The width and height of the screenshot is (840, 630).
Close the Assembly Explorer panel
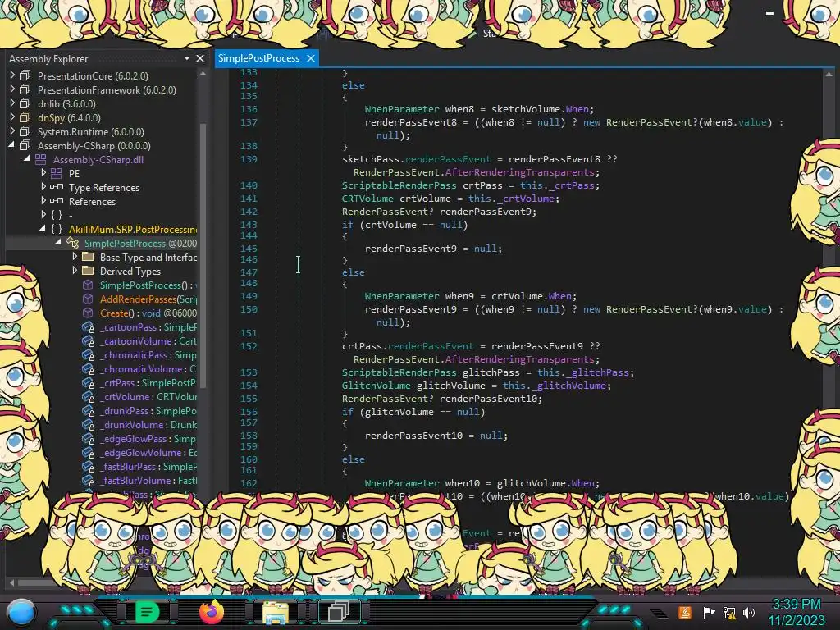click(x=200, y=58)
